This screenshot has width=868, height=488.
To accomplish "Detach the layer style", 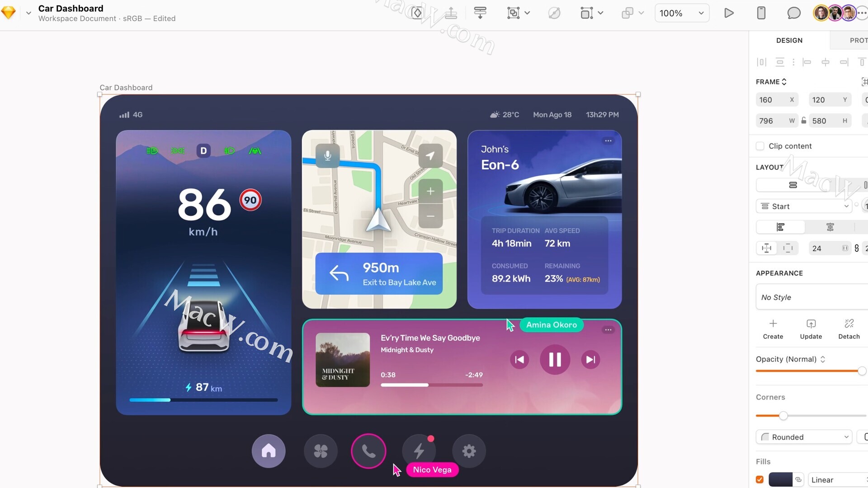I will [x=849, y=329].
